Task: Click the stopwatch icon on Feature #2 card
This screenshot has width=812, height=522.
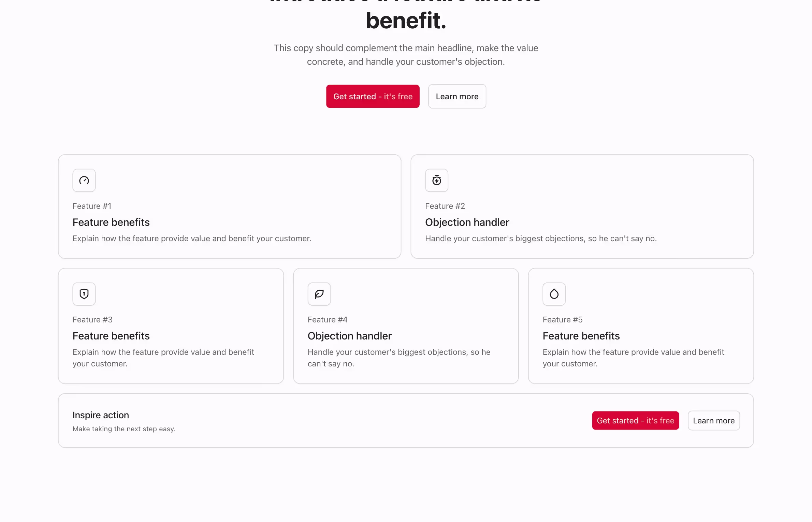Action: (x=437, y=180)
